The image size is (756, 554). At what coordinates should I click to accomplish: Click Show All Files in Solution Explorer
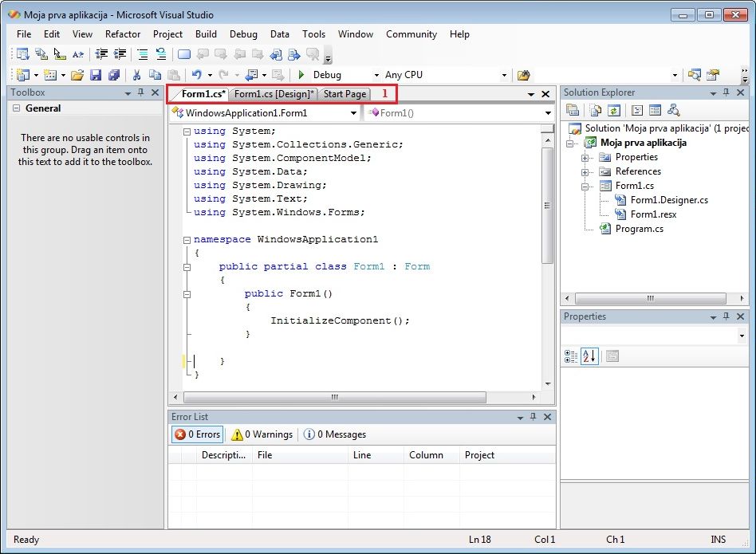pos(596,110)
